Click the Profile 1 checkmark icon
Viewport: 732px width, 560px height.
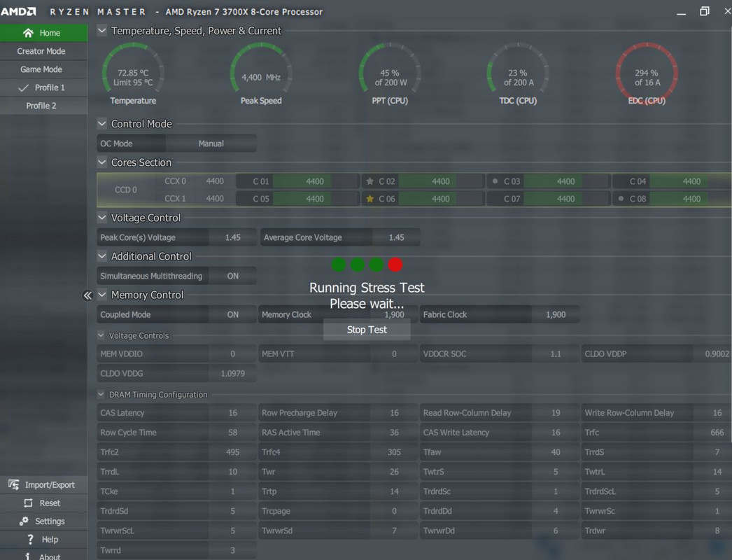click(x=23, y=87)
